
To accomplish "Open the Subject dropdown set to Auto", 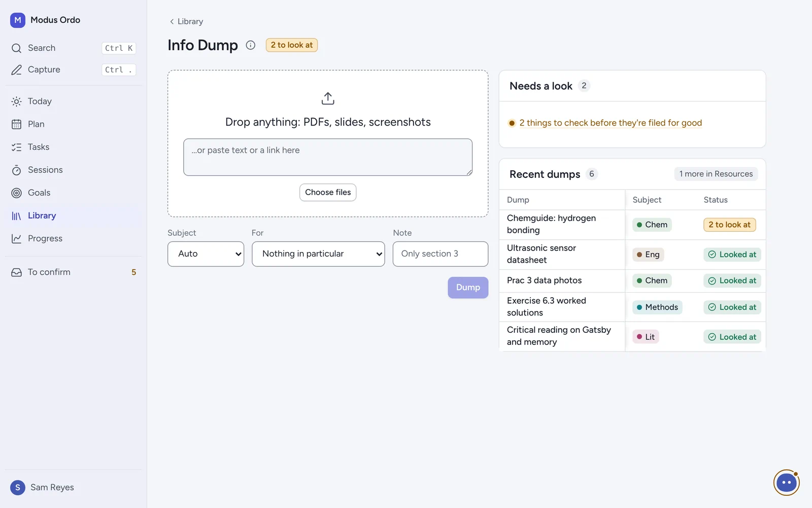I will click(206, 254).
